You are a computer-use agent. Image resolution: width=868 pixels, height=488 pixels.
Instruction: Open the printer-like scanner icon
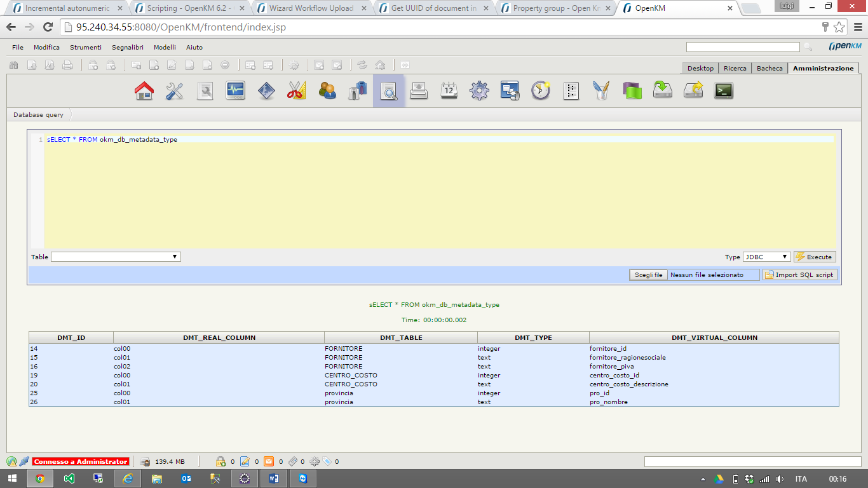pyautogui.click(x=419, y=91)
